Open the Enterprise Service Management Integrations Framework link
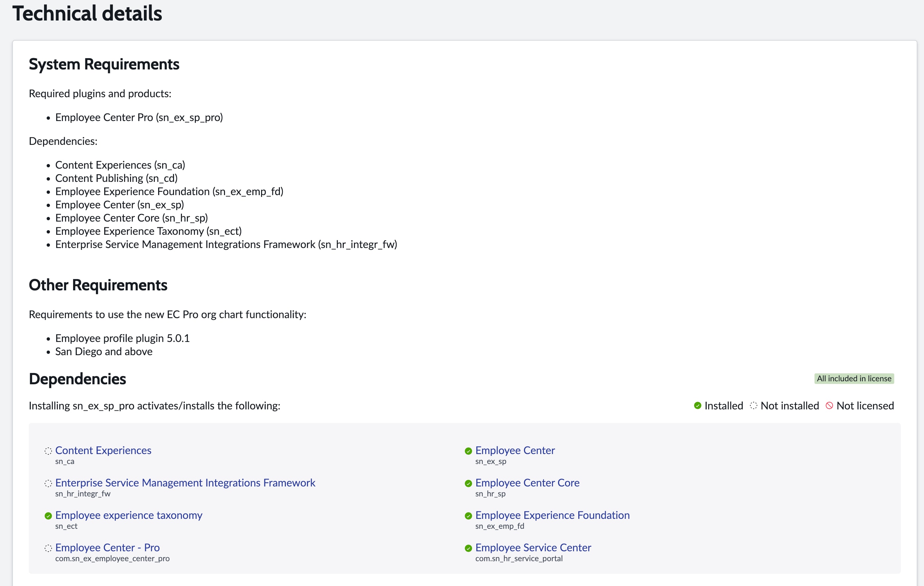The height and width of the screenshot is (586, 924). (x=185, y=483)
